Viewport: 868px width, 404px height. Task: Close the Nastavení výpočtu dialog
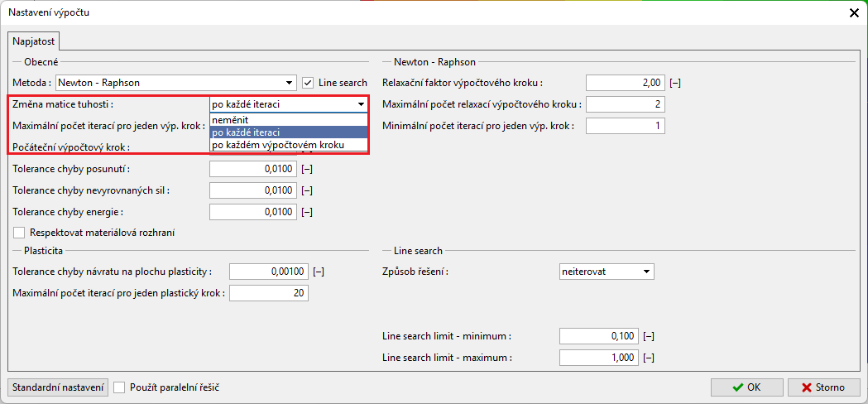click(854, 12)
